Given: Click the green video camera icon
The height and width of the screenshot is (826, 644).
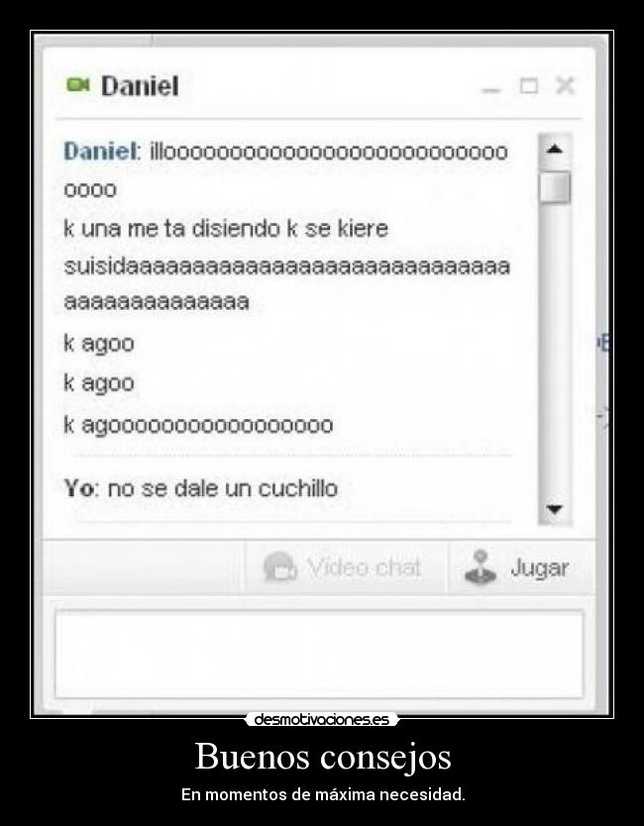Looking at the screenshot, I should point(78,84).
